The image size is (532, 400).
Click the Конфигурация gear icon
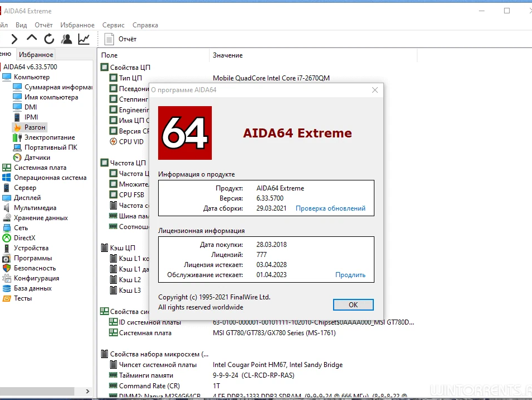click(7, 278)
